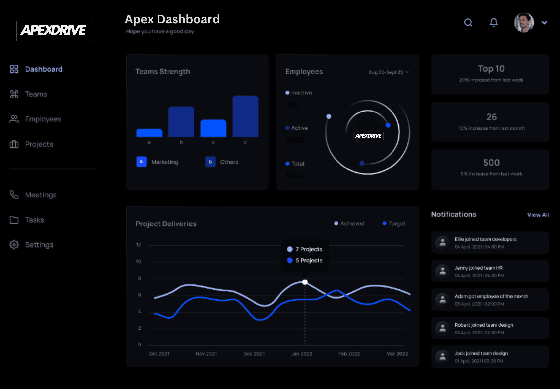Screen dimensions: 560x392
Task: Open 'Jack joined team design' notification
Action: (x=490, y=357)
